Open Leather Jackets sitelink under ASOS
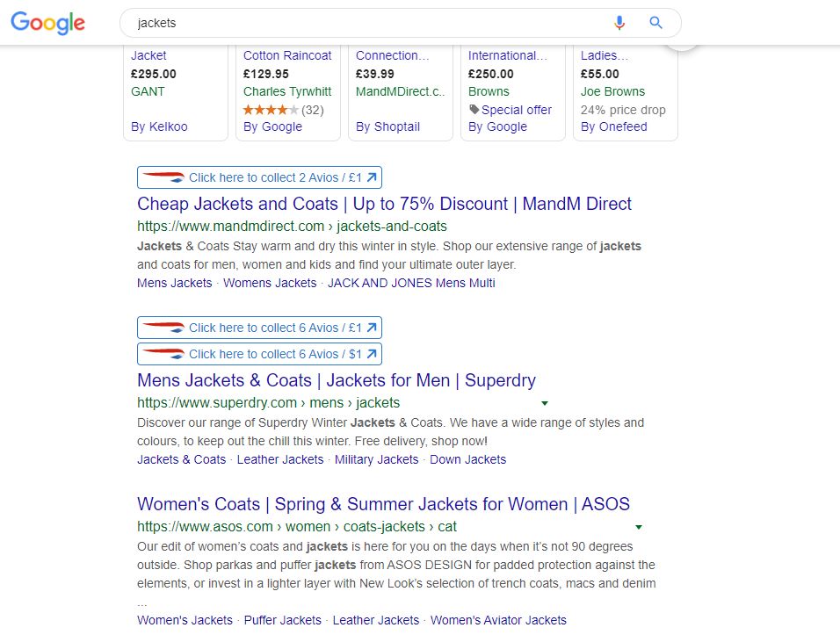This screenshot has height=642, width=840. point(376,621)
